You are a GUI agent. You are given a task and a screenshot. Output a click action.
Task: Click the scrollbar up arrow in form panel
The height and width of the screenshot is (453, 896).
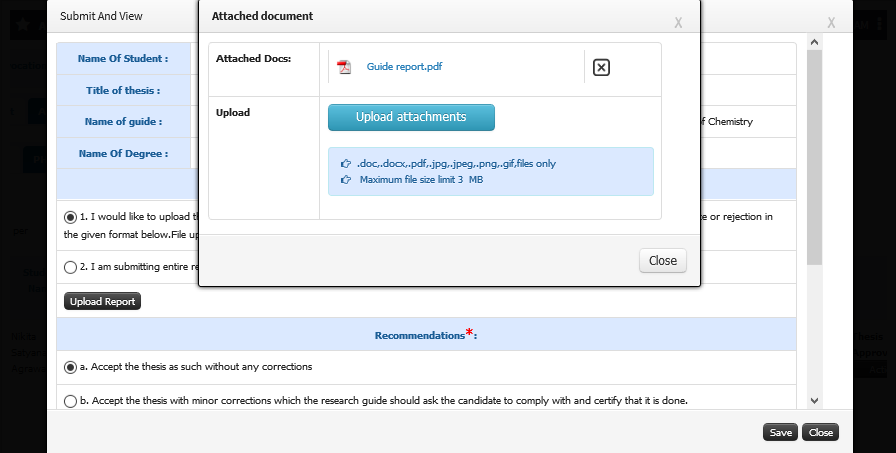pos(815,42)
